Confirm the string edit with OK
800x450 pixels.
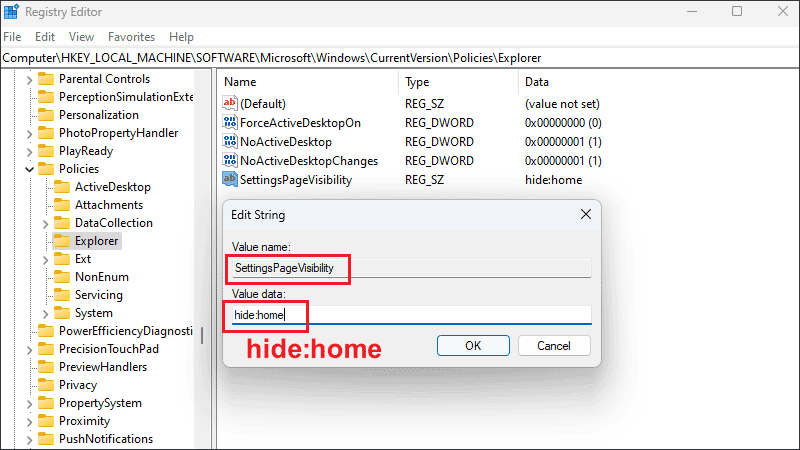pyautogui.click(x=473, y=345)
